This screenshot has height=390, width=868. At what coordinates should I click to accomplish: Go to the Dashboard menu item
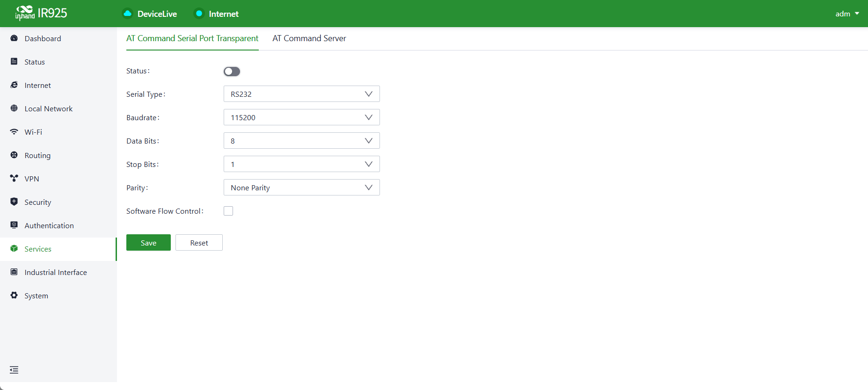click(x=58, y=39)
